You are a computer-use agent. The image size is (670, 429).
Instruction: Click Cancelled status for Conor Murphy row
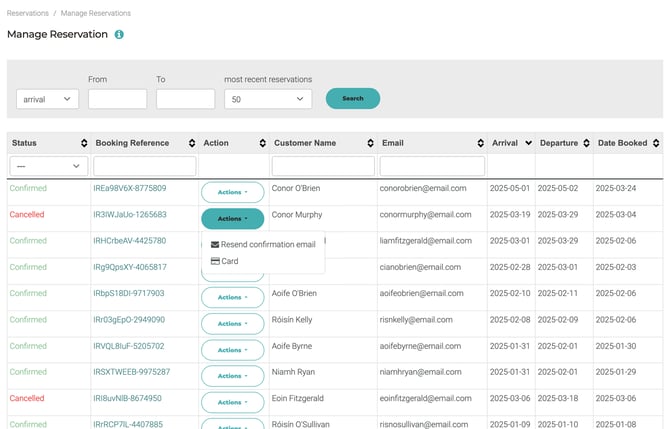tap(27, 214)
